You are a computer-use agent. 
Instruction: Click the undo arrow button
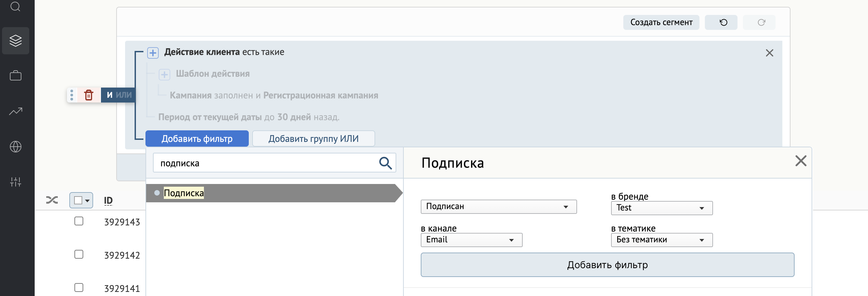pos(721,22)
